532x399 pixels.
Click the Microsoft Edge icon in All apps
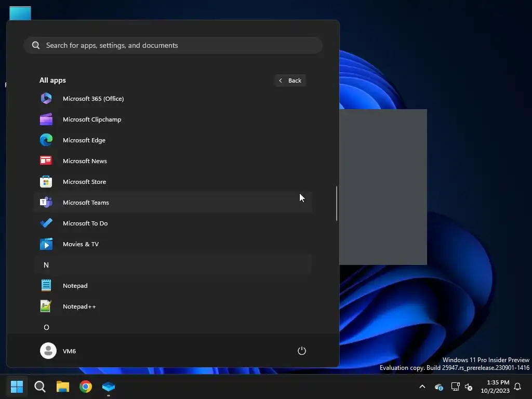[x=46, y=140]
